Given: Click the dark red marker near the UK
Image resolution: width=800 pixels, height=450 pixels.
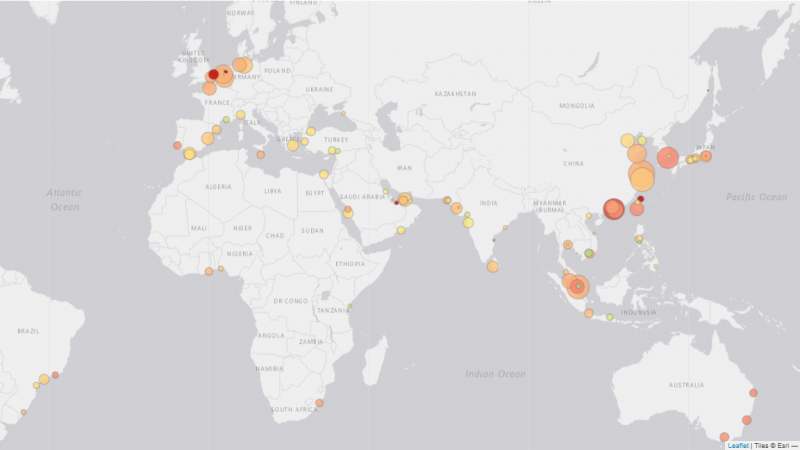Looking at the screenshot, I should 213,74.
